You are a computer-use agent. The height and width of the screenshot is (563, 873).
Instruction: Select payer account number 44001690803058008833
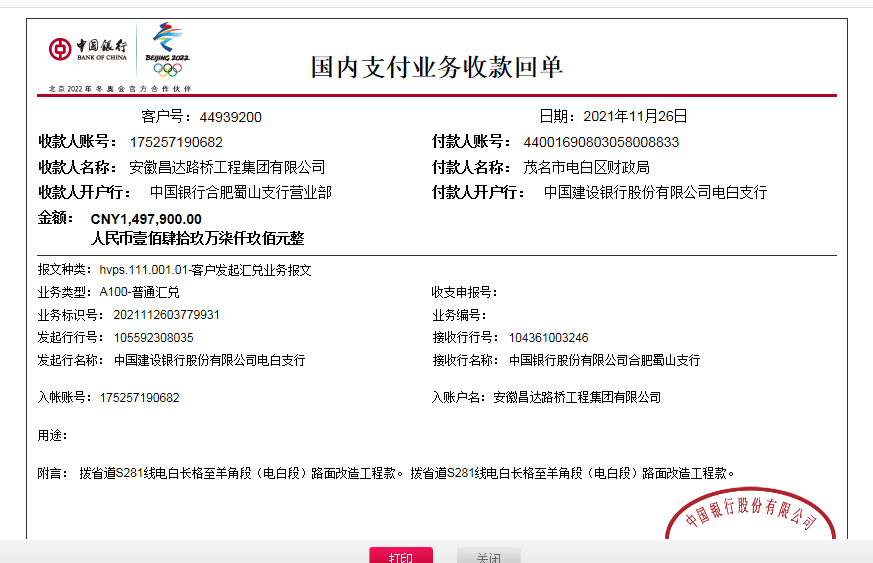coord(601,142)
